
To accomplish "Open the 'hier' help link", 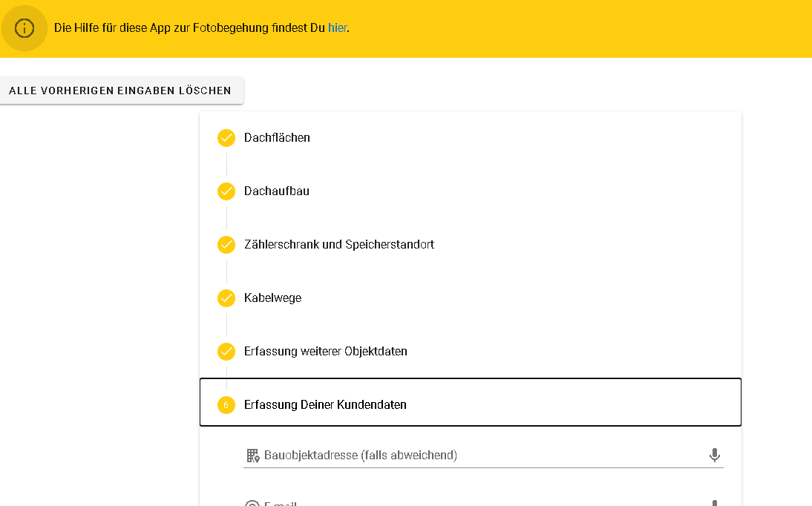I will coord(337,28).
